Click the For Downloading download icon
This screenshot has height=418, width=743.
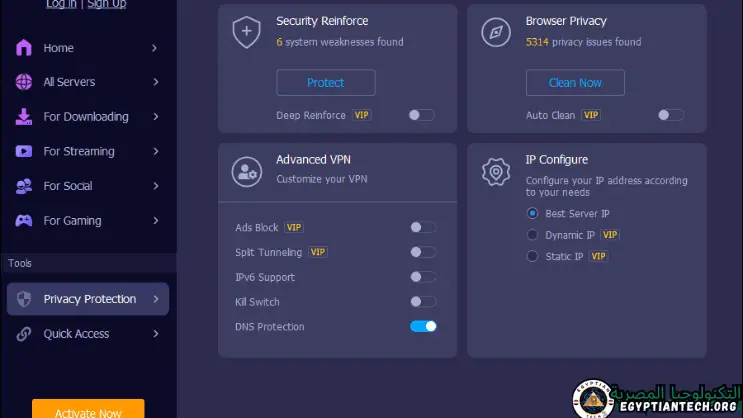[x=24, y=117]
